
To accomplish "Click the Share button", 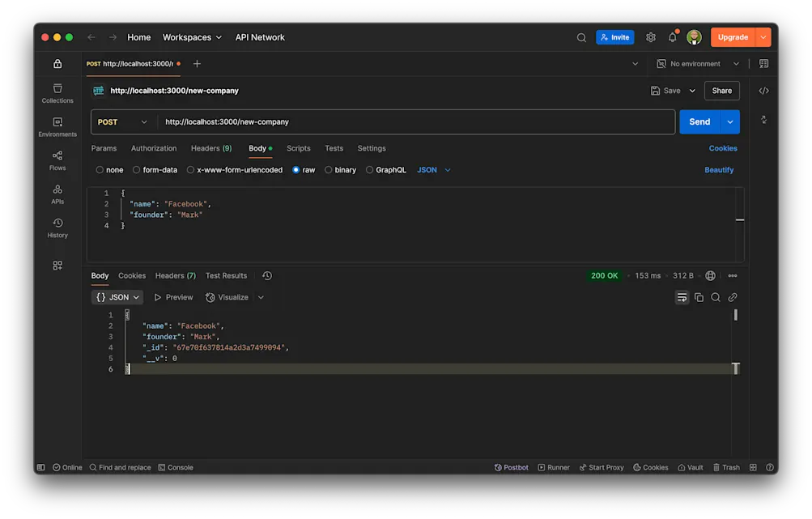I will (x=722, y=91).
